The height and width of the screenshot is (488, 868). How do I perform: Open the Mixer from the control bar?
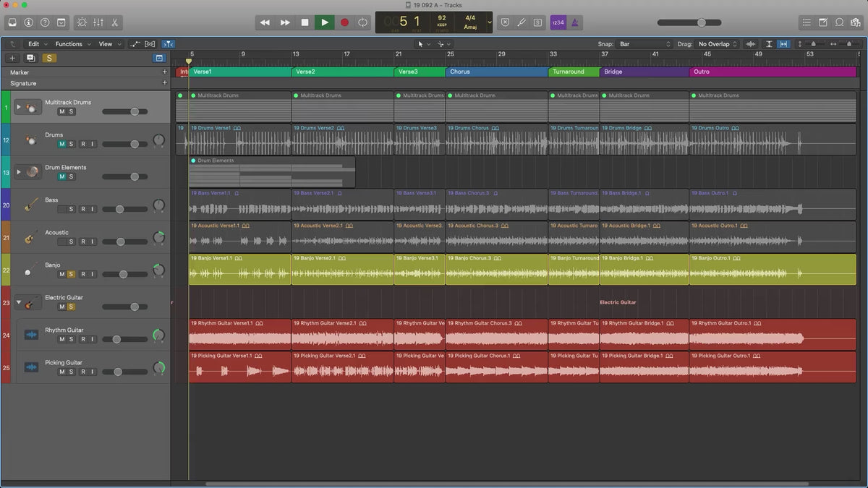[x=98, y=22]
